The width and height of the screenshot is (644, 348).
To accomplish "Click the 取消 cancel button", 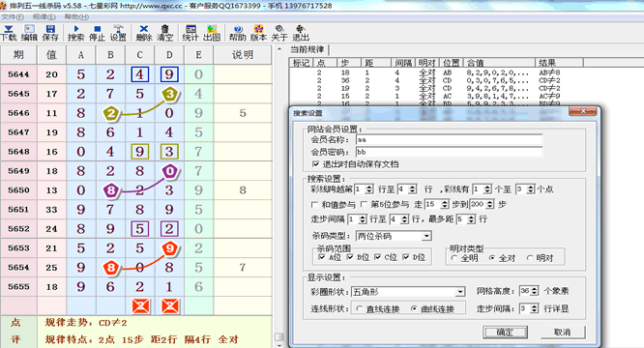I will 562,332.
